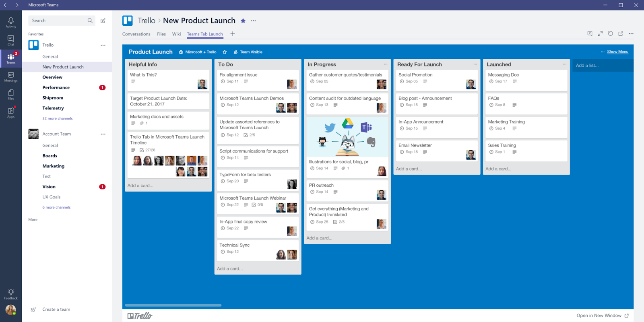The height and width of the screenshot is (322, 644).
Task: Open Trello team more options ellipsis
Action: tap(103, 45)
